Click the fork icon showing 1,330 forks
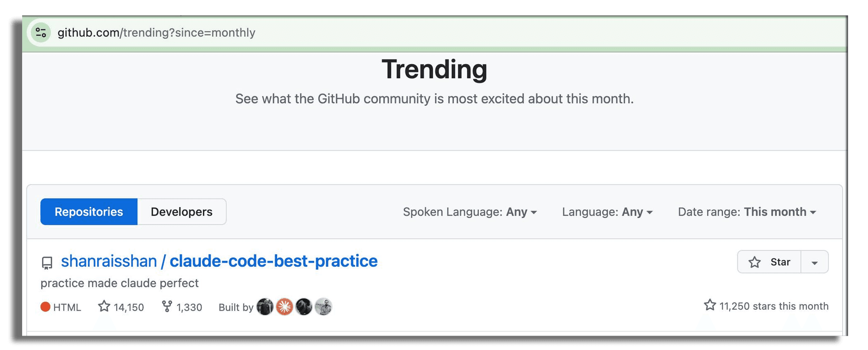 coord(167,307)
